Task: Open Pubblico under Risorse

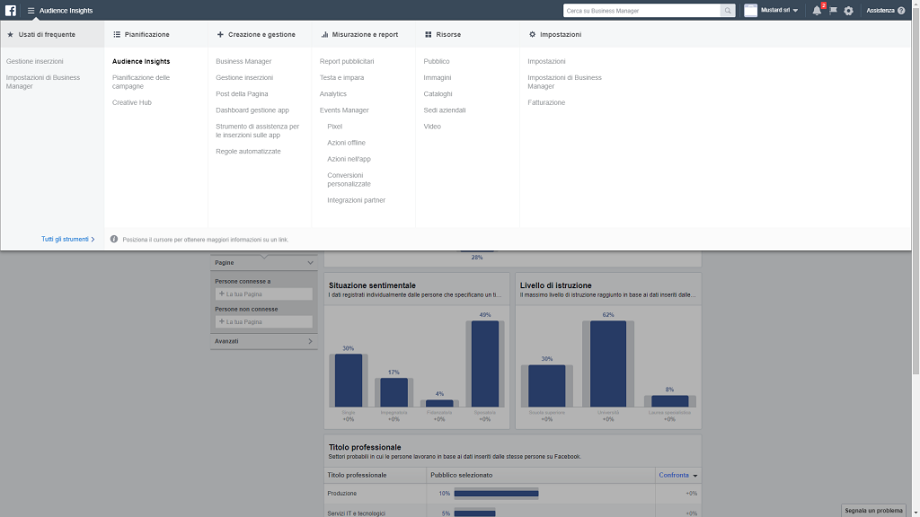Action: [x=437, y=61]
